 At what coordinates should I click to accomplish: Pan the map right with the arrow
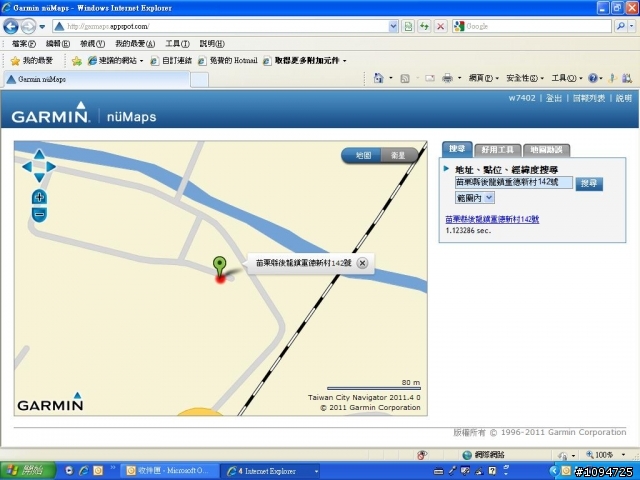[51, 167]
